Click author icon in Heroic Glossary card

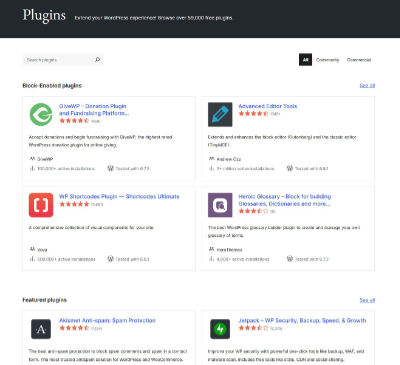[212, 249]
